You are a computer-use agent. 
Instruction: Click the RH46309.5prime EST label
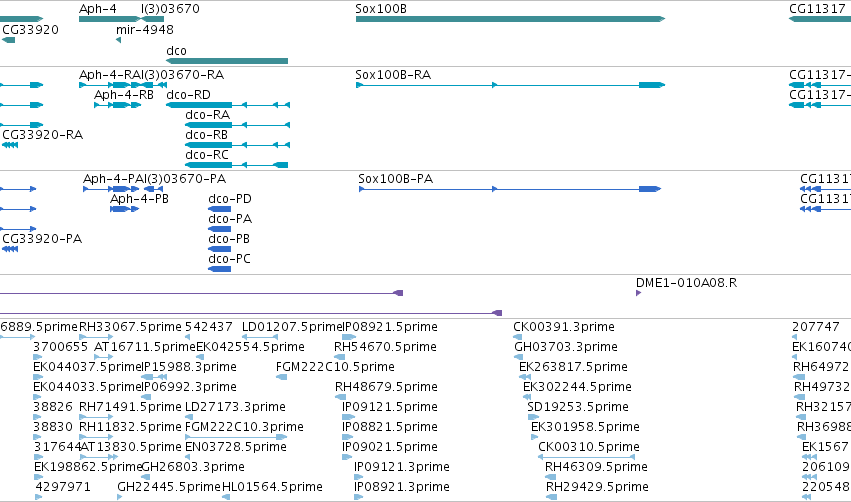(596, 467)
